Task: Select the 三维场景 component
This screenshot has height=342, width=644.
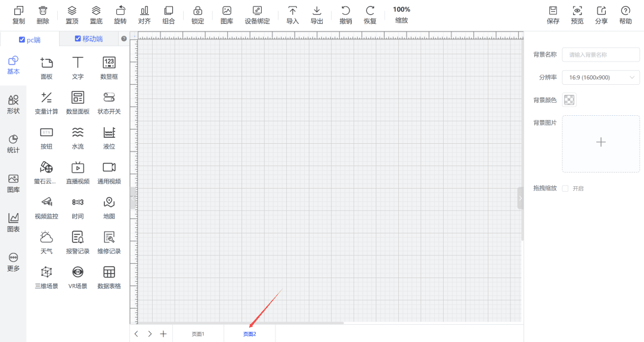Action: tap(47, 278)
